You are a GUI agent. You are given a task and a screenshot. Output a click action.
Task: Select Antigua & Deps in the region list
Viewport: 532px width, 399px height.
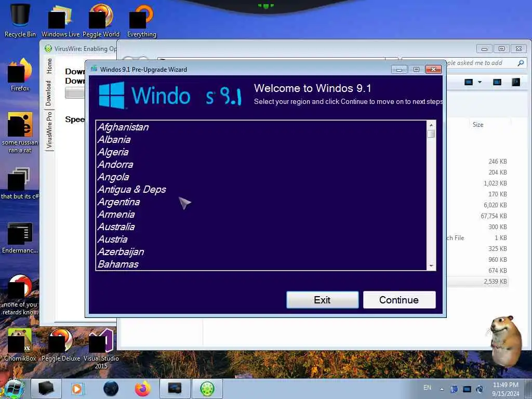(261, 189)
